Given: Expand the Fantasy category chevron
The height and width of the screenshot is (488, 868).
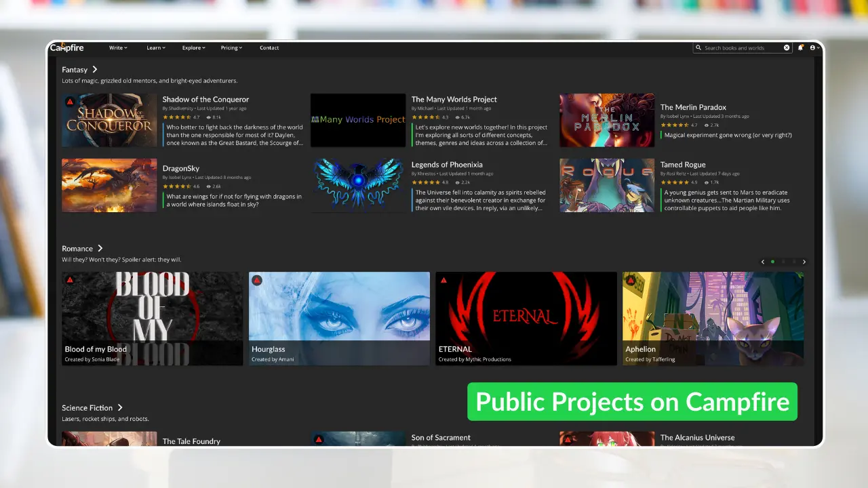Looking at the screenshot, I should pos(95,70).
